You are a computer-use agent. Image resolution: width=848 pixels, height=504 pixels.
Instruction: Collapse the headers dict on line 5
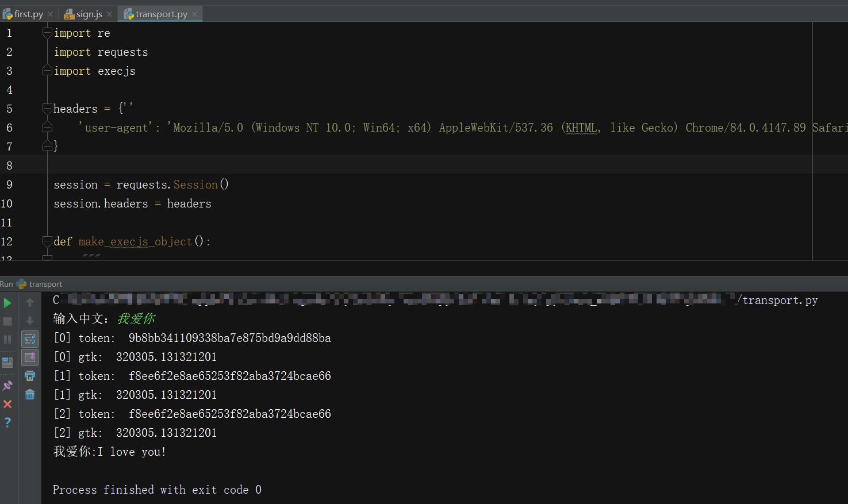click(47, 109)
